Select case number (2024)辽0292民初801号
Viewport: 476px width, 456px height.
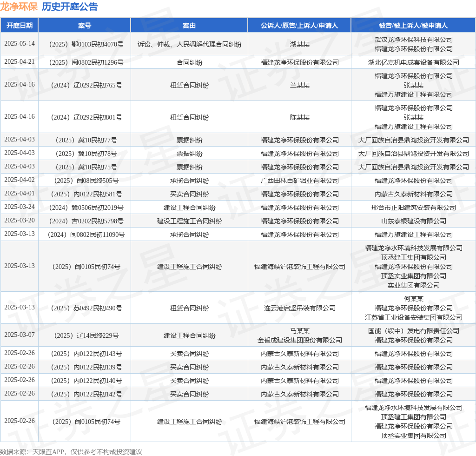pos(86,117)
